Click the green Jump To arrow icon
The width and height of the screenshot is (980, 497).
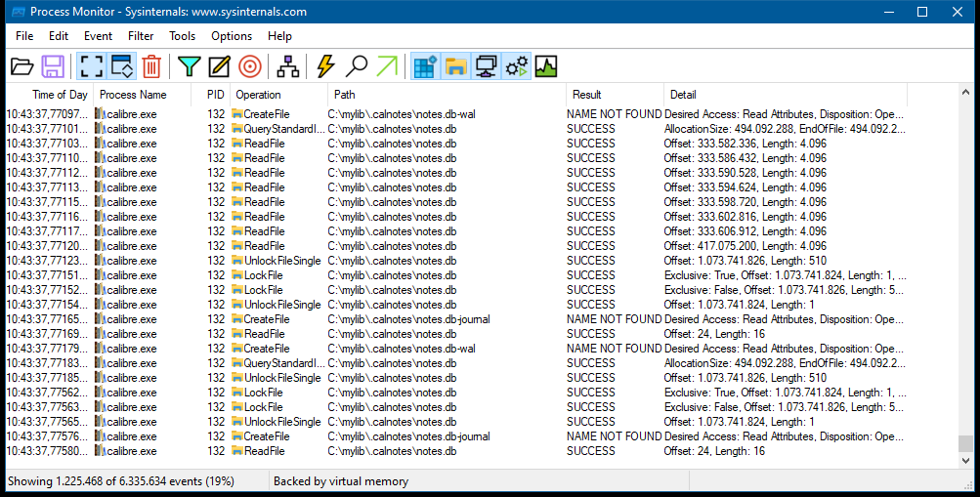[387, 66]
